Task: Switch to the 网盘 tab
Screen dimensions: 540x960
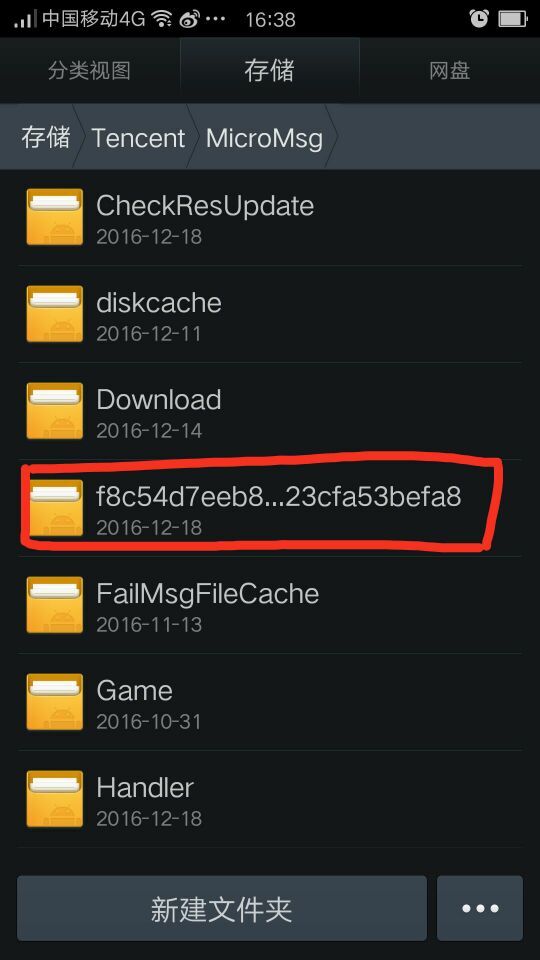Action: (x=449, y=70)
